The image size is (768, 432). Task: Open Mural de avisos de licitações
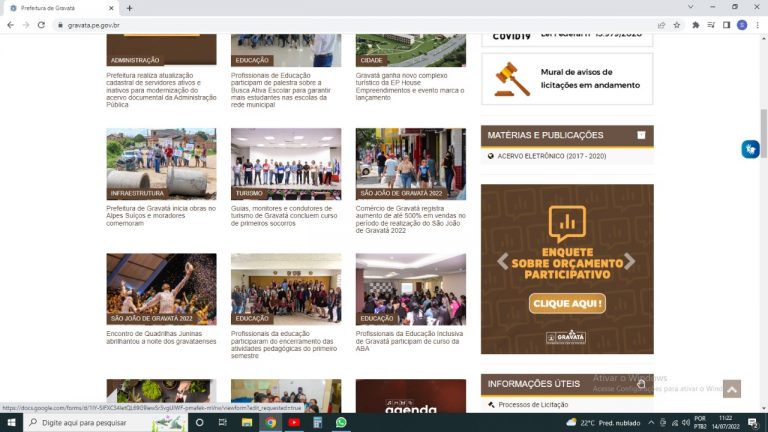[567, 79]
